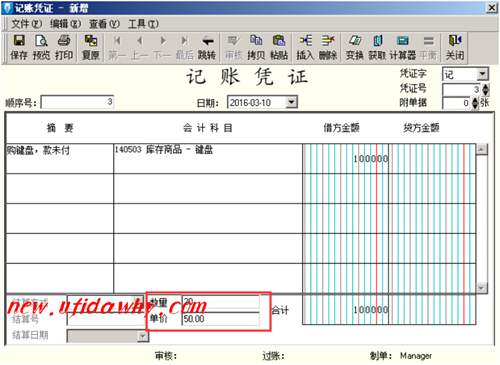The image size is (500, 365).
Task: Click the 摘要 column header
Action: (x=60, y=128)
